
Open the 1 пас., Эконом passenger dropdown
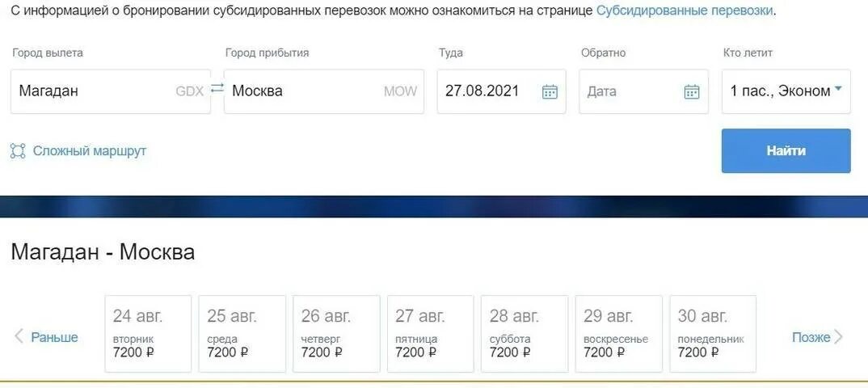tap(786, 91)
